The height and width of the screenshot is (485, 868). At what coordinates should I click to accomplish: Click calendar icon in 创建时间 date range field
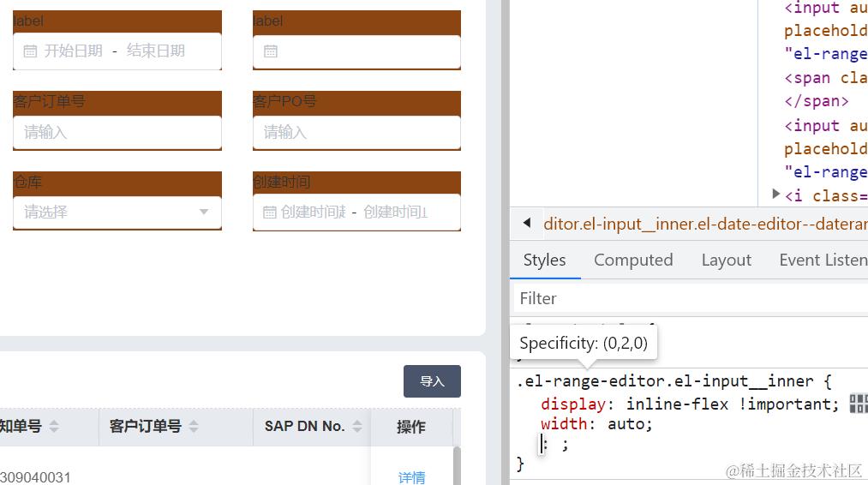click(269, 213)
